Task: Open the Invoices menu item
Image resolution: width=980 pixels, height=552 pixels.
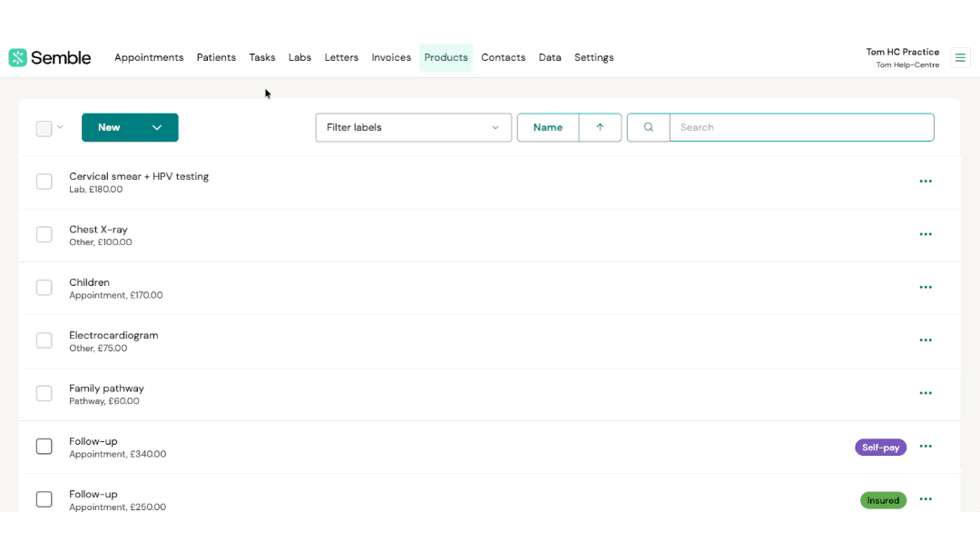Action: click(x=391, y=58)
